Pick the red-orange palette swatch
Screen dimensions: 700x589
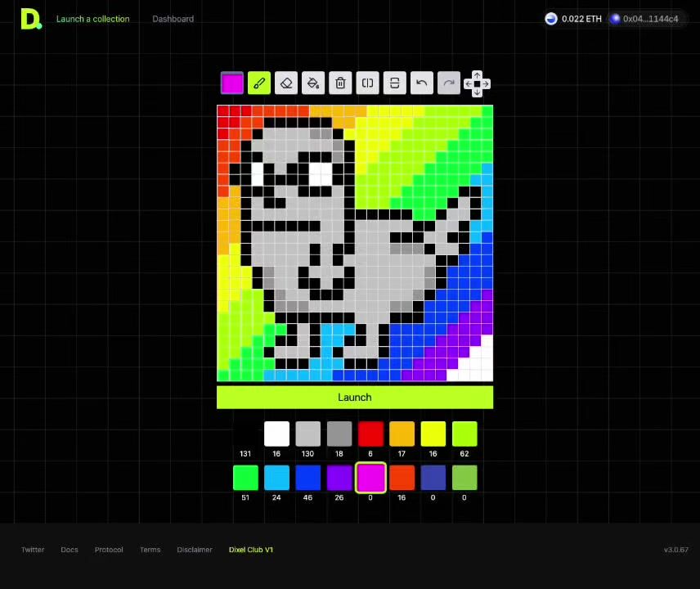[x=402, y=478]
